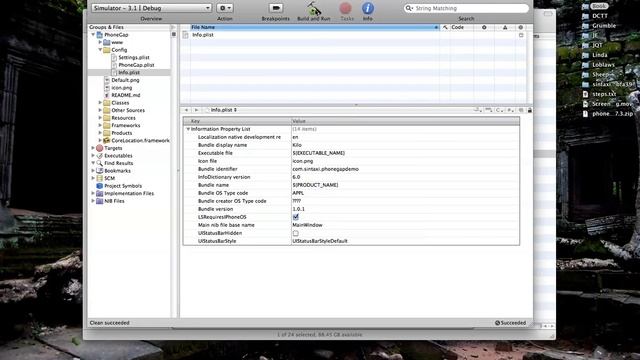The height and width of the screenshot is (360, 640).
Task: Click the Bookmarks icon
Action: pos(100,171)
